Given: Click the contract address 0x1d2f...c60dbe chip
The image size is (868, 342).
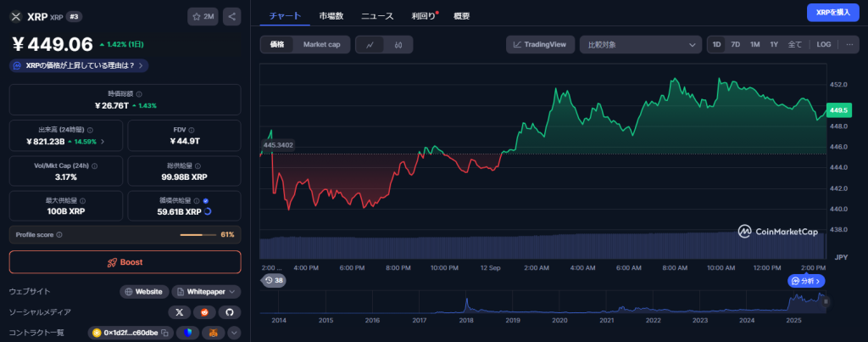Looking at the screenshot, I should 131,333.
